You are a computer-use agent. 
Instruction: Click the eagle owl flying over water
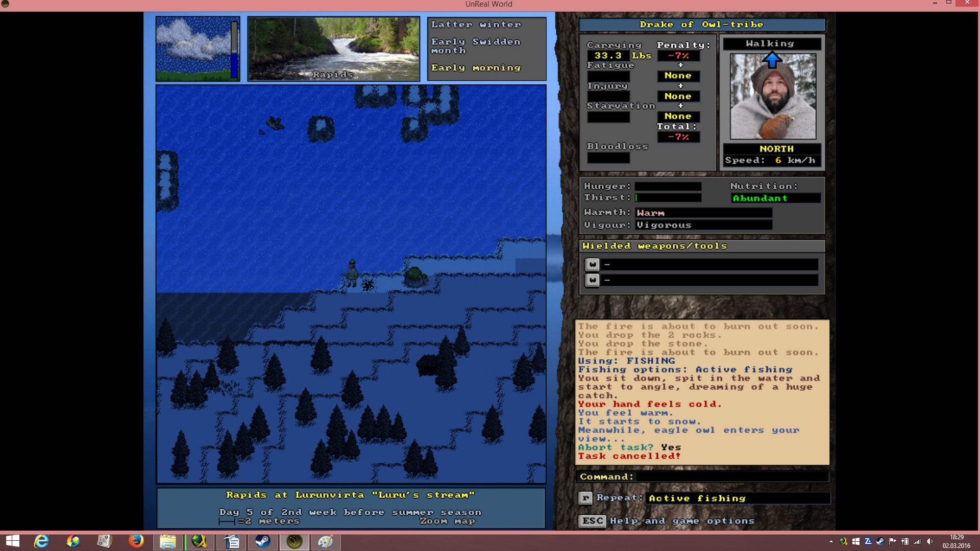[x=275, y=123]
